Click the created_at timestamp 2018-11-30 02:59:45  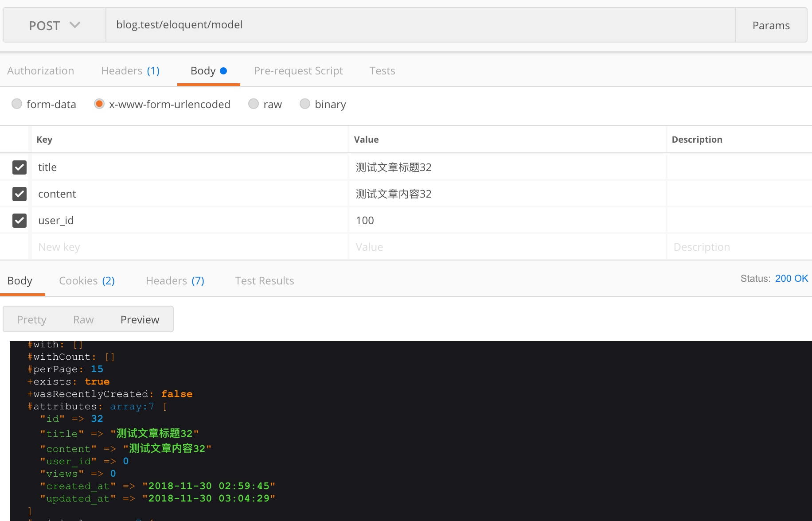[209, 486]
